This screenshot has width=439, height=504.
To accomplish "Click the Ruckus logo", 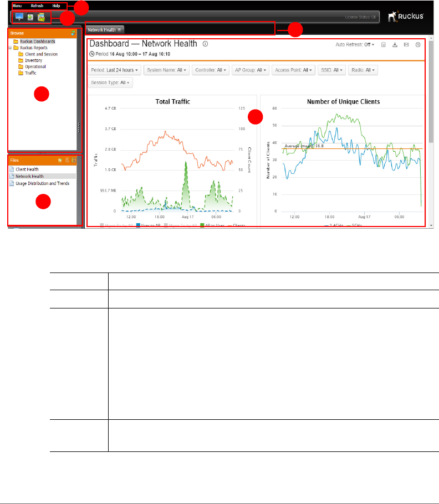I will point(406,17).
